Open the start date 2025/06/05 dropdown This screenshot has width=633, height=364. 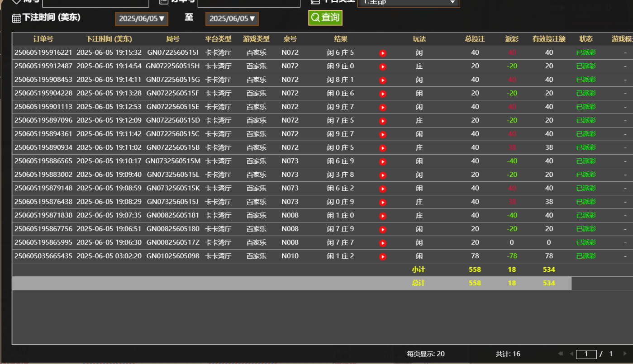[142, 19]
